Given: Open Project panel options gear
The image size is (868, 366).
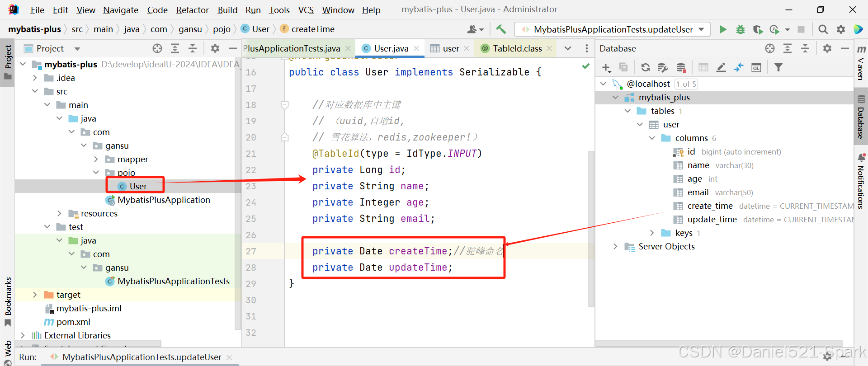Looking at the screenshot, I should 215,48.
